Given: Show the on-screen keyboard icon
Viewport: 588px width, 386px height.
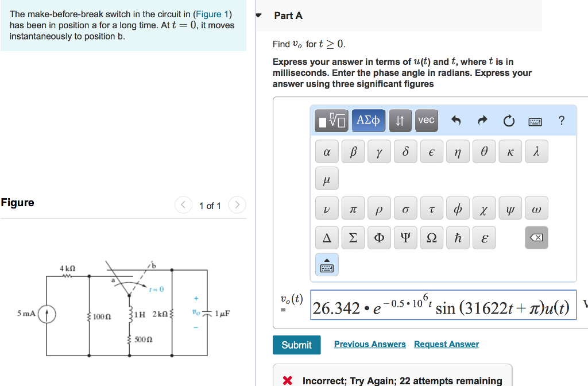Looking at the screenshot, I should [536, 121].
